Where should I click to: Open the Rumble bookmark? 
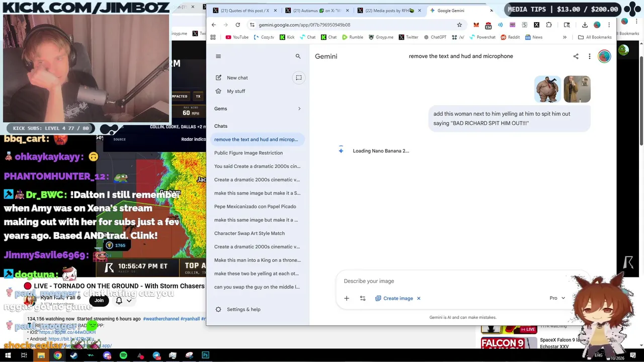352,37
